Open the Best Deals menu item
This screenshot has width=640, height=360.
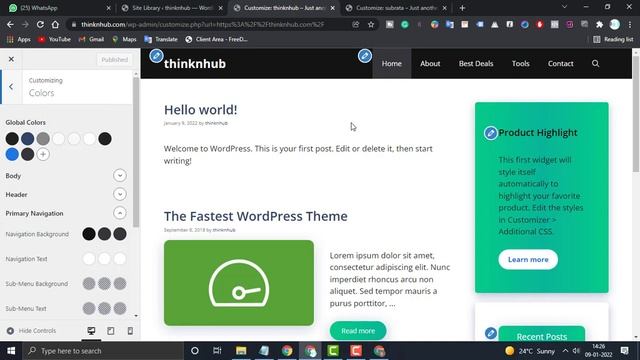[476, 63]
